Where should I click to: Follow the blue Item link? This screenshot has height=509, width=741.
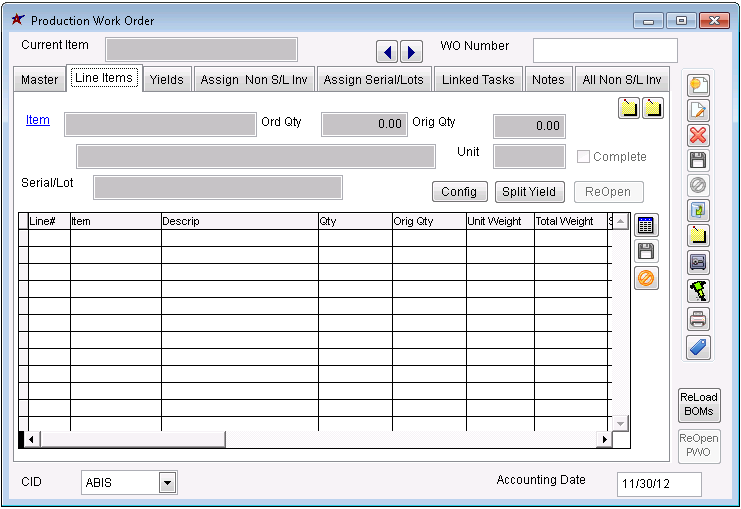click(38, 121)
